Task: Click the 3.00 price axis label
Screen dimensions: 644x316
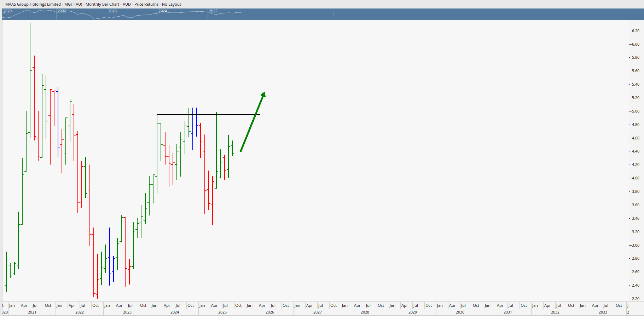Action: pyautogui.click(x=636, y=245)
